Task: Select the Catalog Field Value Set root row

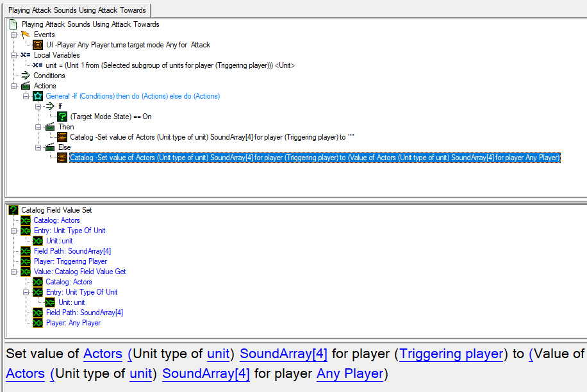Action: point(56,210)
